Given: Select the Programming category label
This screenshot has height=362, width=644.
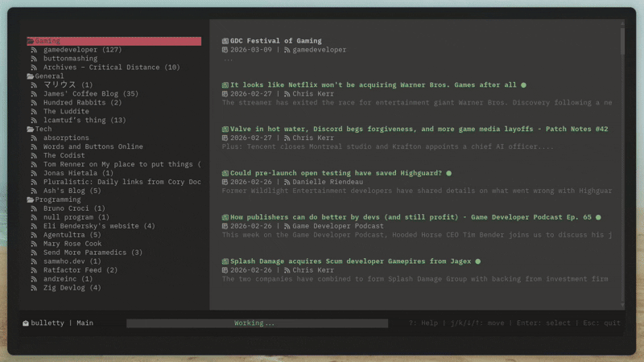Looking at the screenshot, I should coord(58,200).
